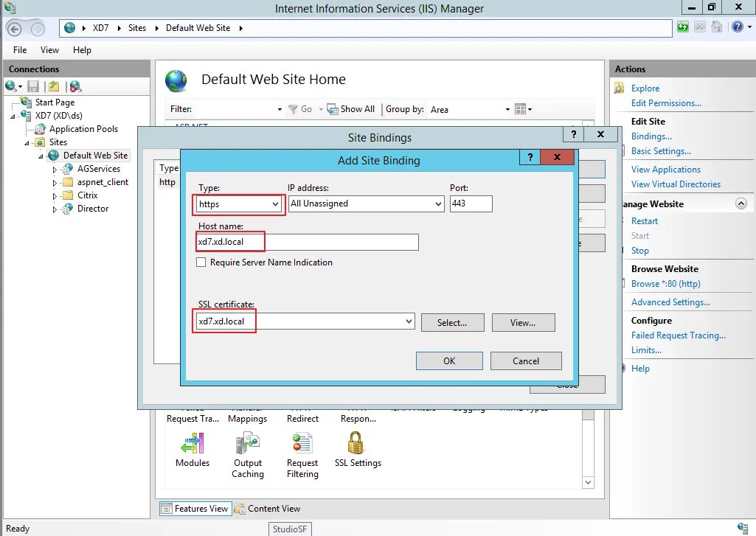Open the help question mark icon

tap(738, 27)
